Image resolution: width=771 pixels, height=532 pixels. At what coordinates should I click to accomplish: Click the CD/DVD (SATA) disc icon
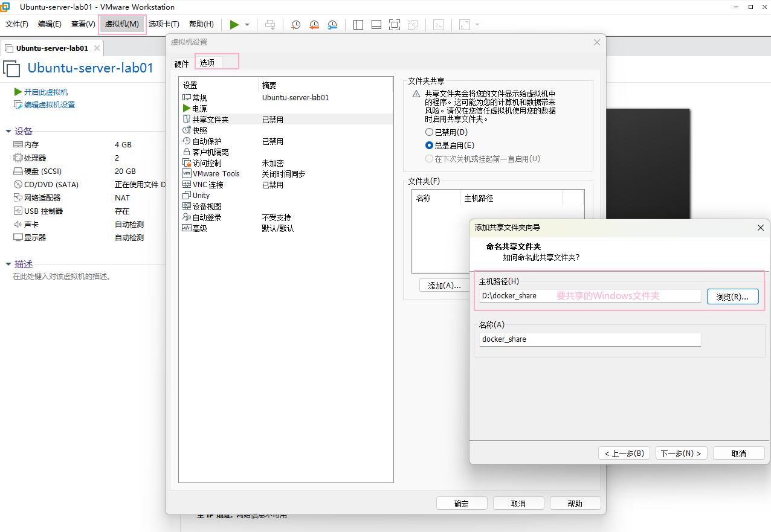coord(18,184)
